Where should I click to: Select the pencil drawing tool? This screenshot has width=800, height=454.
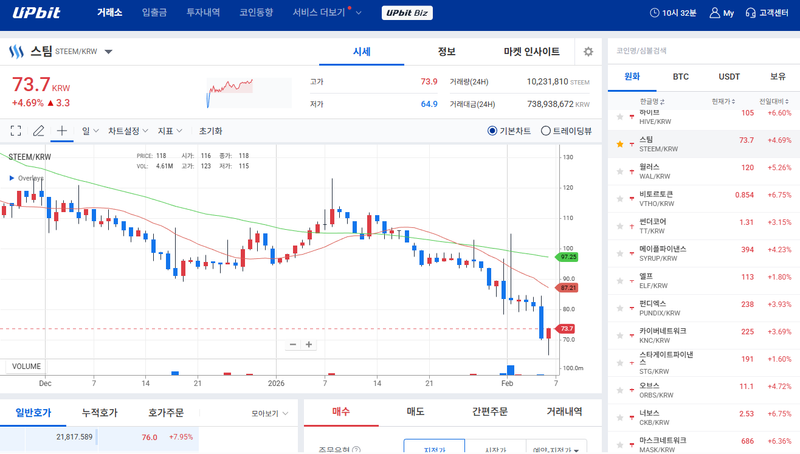point(39,131)
